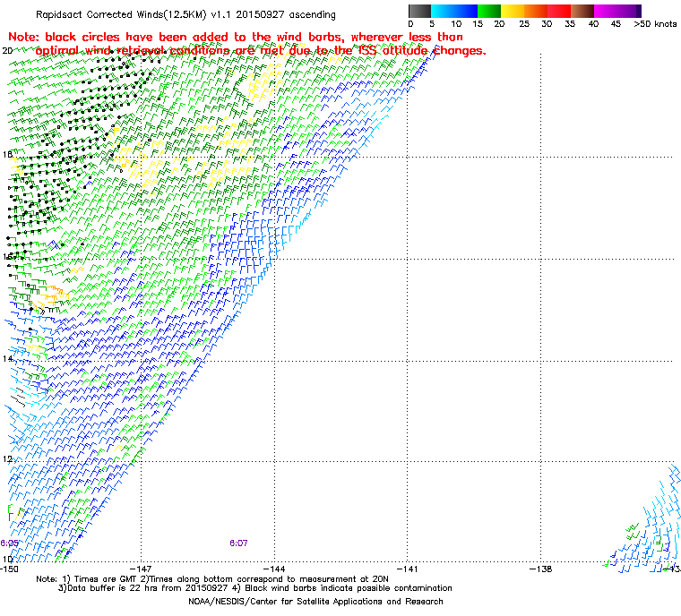Click the -150 longitude axis label

[x=9, y=569]
